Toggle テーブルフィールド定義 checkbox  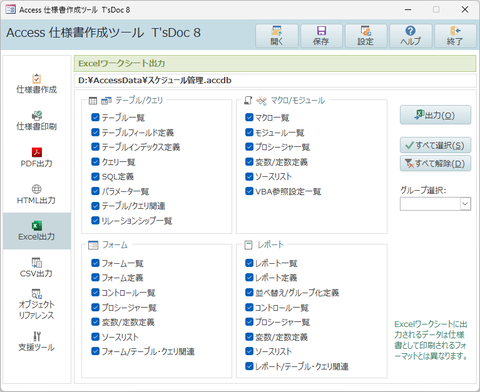pyautogui.click(x=95, y=132)
